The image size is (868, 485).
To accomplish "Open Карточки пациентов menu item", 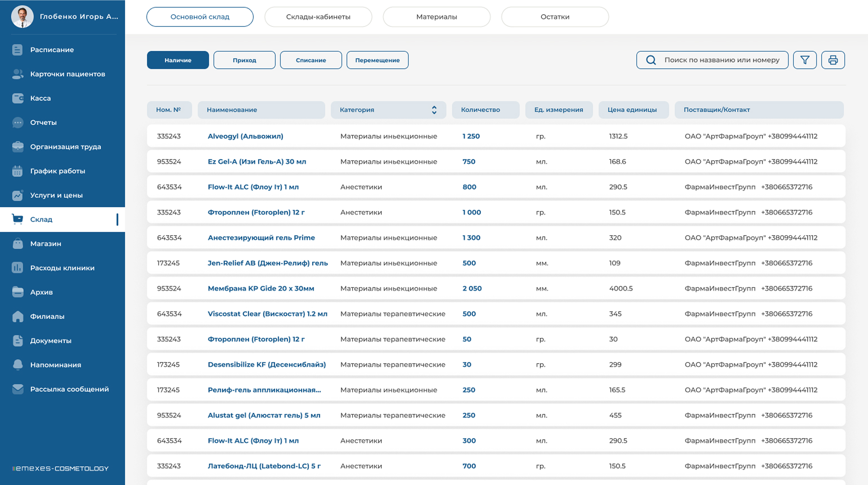I will [x=67, y=74].
